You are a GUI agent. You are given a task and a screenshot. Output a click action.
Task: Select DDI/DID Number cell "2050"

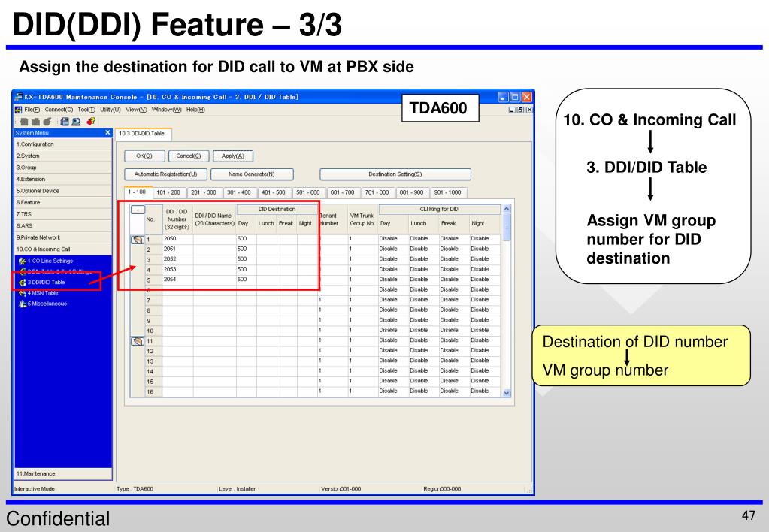coord(178,239)
